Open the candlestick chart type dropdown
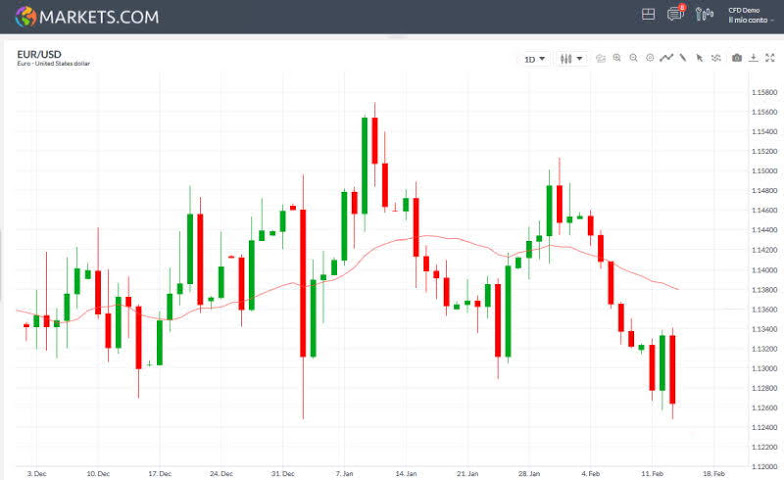Viewport: 784px width, 480px height. tap(572, 59)
